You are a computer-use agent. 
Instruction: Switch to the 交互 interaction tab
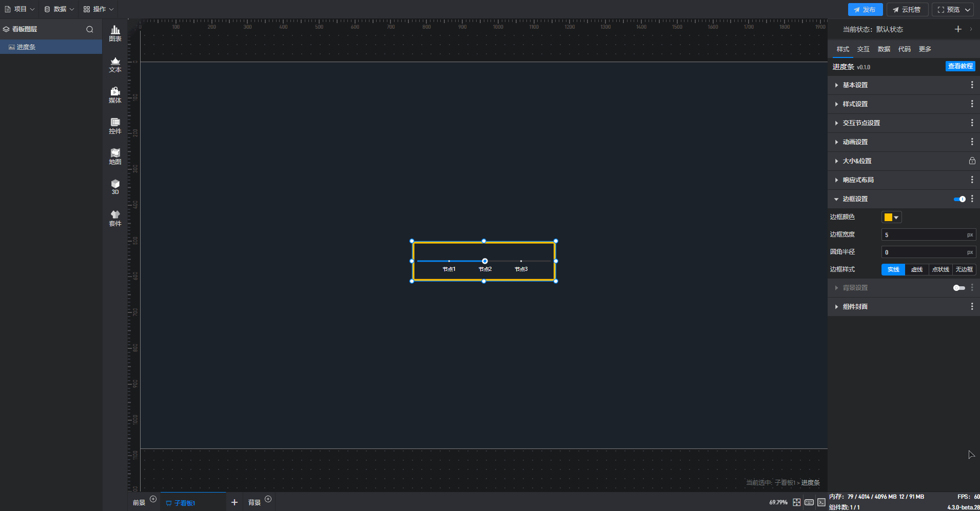pos(863,49)
